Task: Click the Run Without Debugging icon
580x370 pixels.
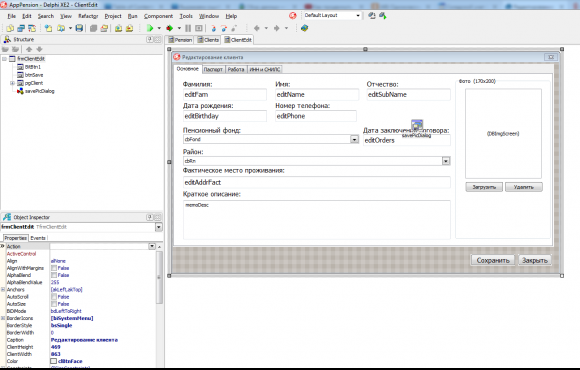Action: coord(170,28)
